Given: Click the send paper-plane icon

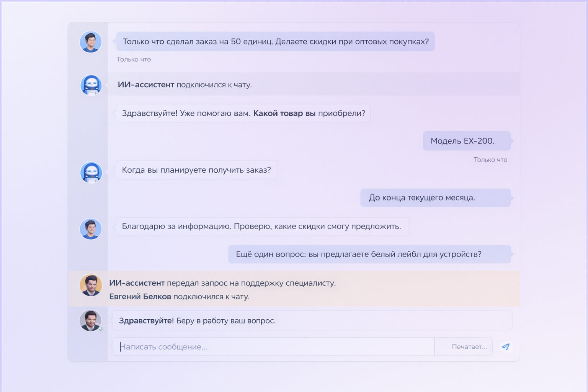Looking at the screenshot, I should [506, 346].
